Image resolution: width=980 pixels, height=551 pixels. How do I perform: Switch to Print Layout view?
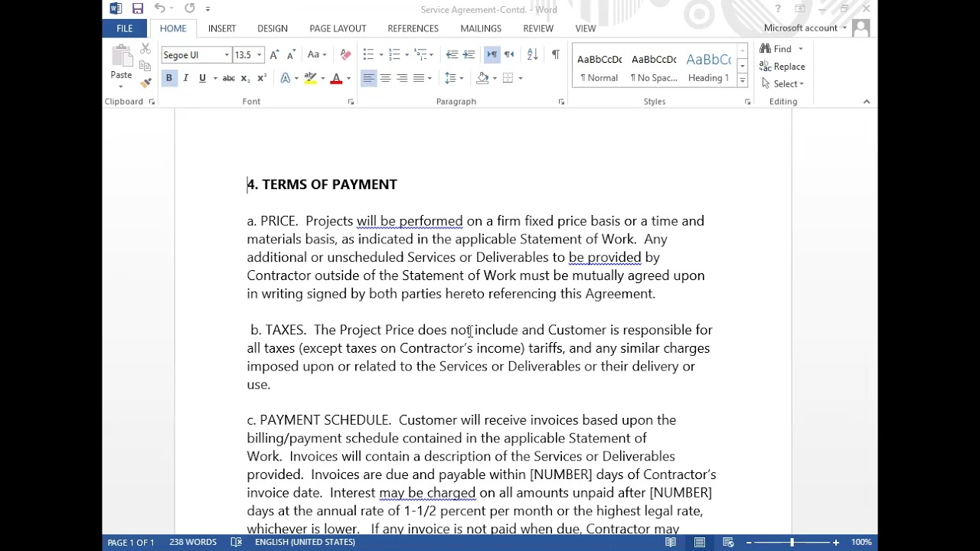700,542
